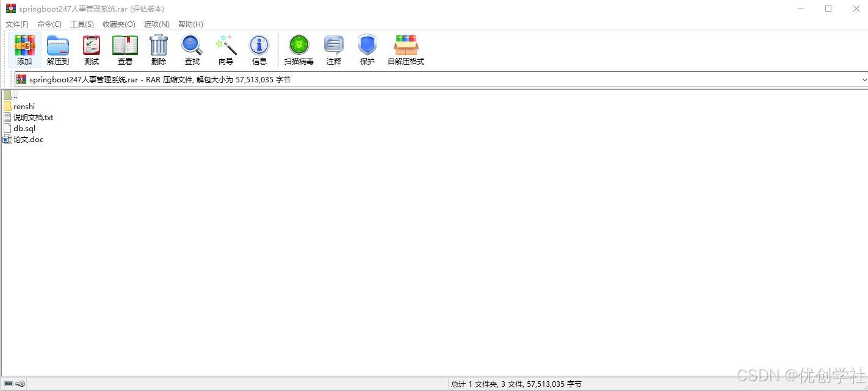Select the 说明文档.txt file name
This screenshot has width=868, height=391.
(x=34, y=117)
